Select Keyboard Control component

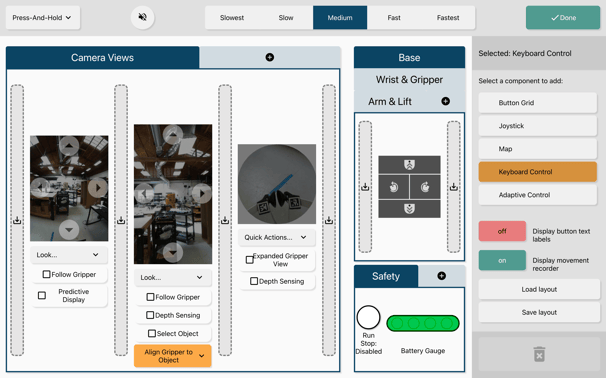[538, 172]
